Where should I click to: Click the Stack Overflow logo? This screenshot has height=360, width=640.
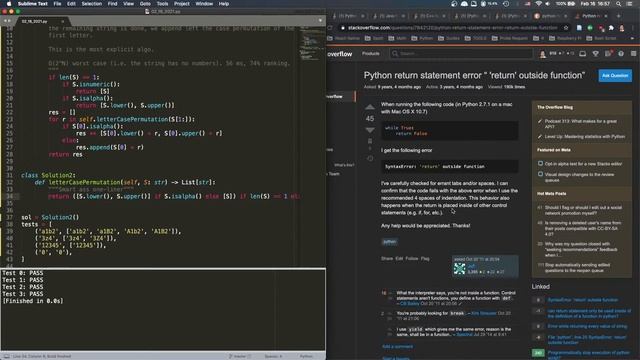pyautogui.click(x=340, y=53)
